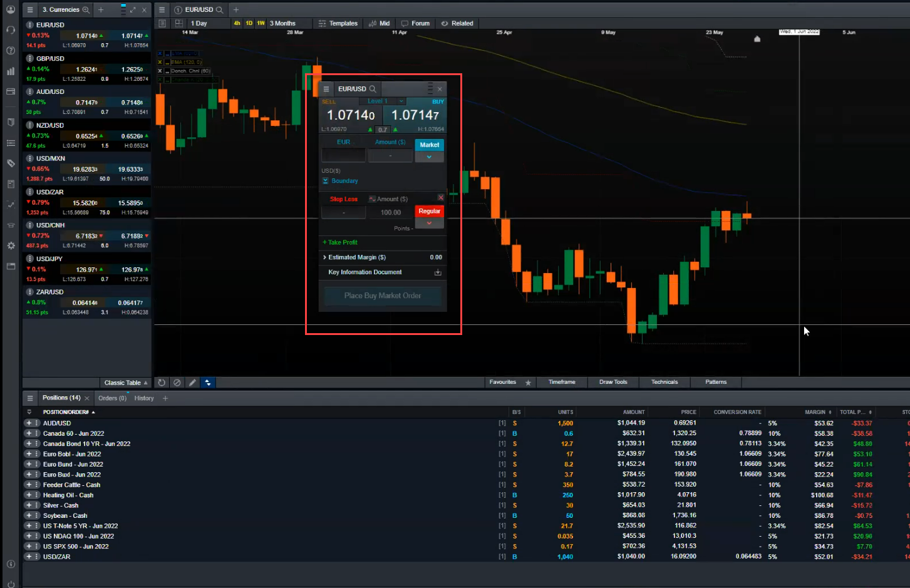Screen dimensions: 910x588
Task: Open the Positions panel hamburger menu
Action: tap(29, 398)
